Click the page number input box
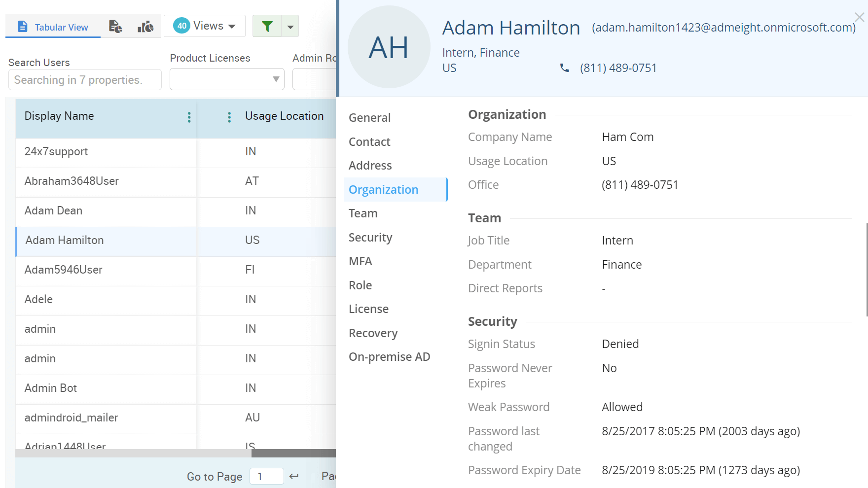Image resolution: width=868 pixels, height=488 pixels. click(x=266, y=476)
